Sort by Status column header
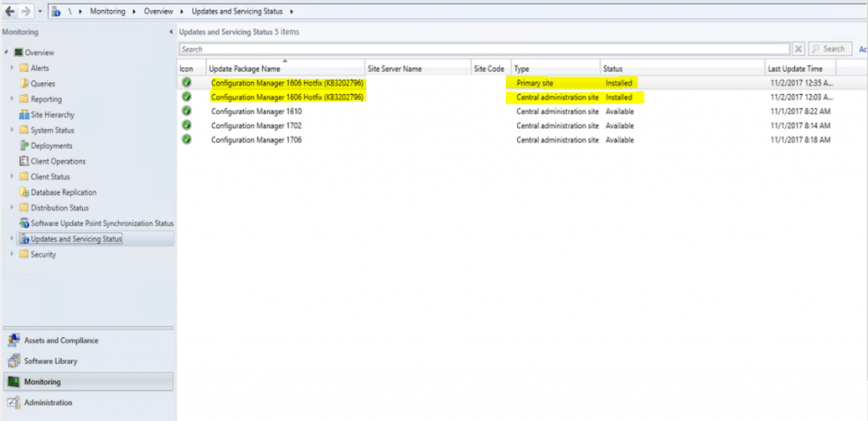868x421 pixels. click(682, 69)
